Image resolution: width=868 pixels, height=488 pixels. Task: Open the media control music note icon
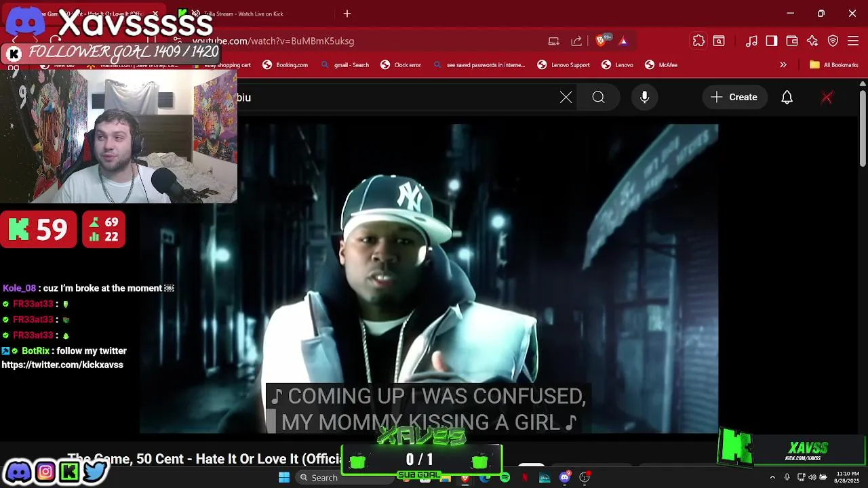(751, 41)
